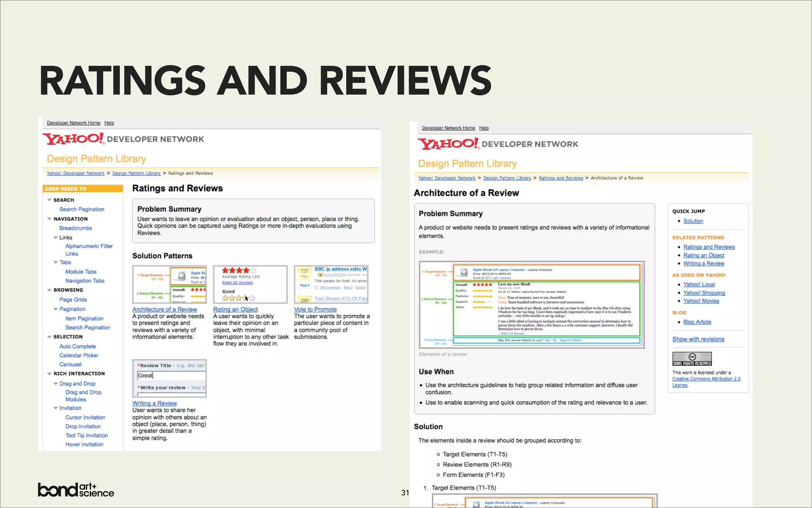Collapse the Drag and Drop subsection triangle
The height and width of the screenshot is (508, 812).
pyautogui.click(x=56, y=384)
